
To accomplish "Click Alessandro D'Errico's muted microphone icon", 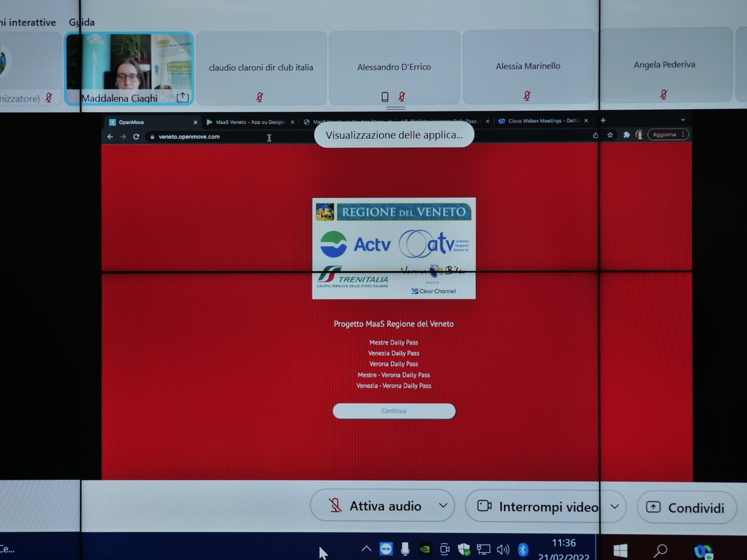I will point(402,96).
